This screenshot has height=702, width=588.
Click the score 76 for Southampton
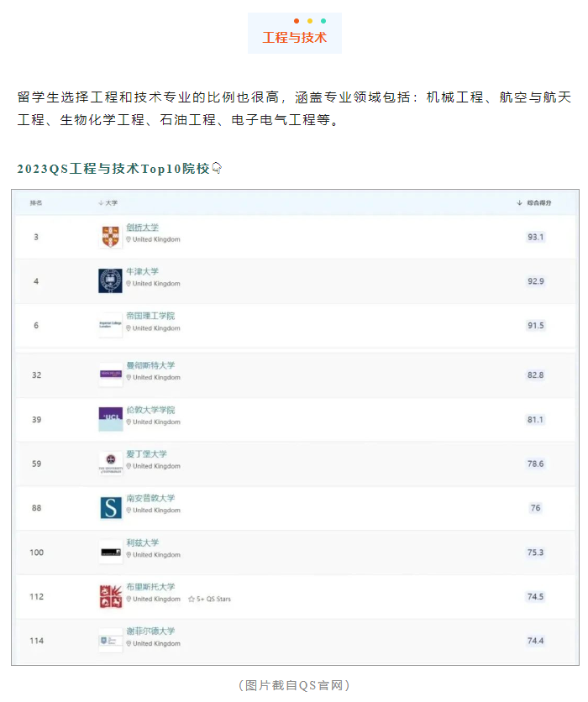pyautogui.click(x=536, y=508)
